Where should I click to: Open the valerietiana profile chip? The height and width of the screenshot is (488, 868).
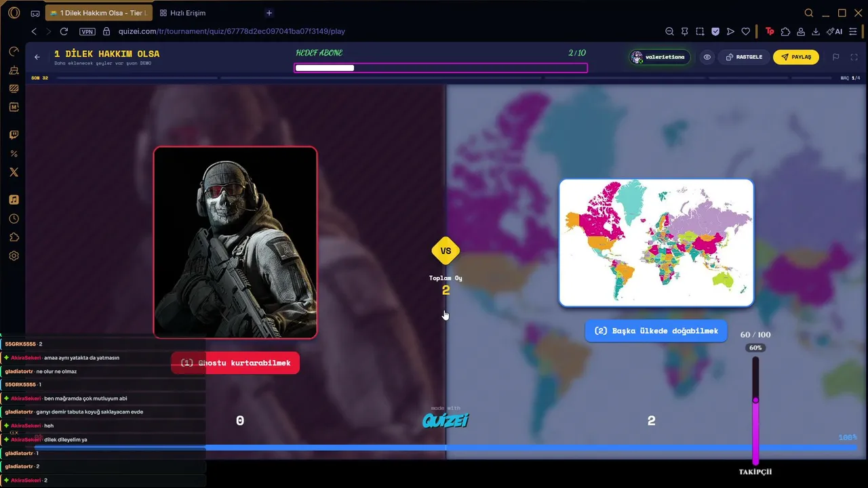tap(660, 57)
